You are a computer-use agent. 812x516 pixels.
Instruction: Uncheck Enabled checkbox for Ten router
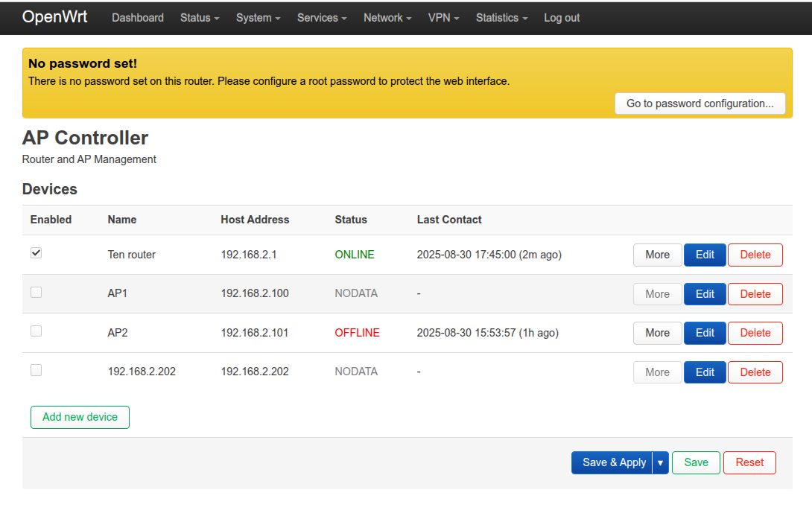[36, 253]
